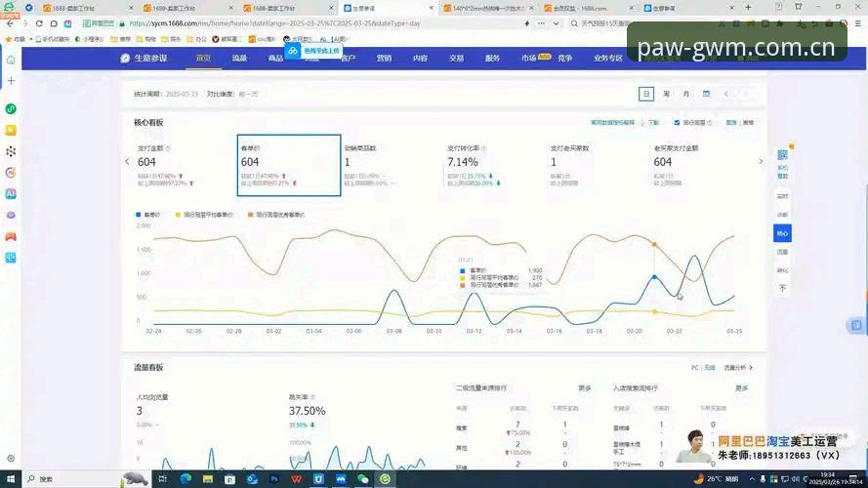Switch to the 商品 navigation tab
The height and width of the screenshot is (488, 868).
[275, 59]
